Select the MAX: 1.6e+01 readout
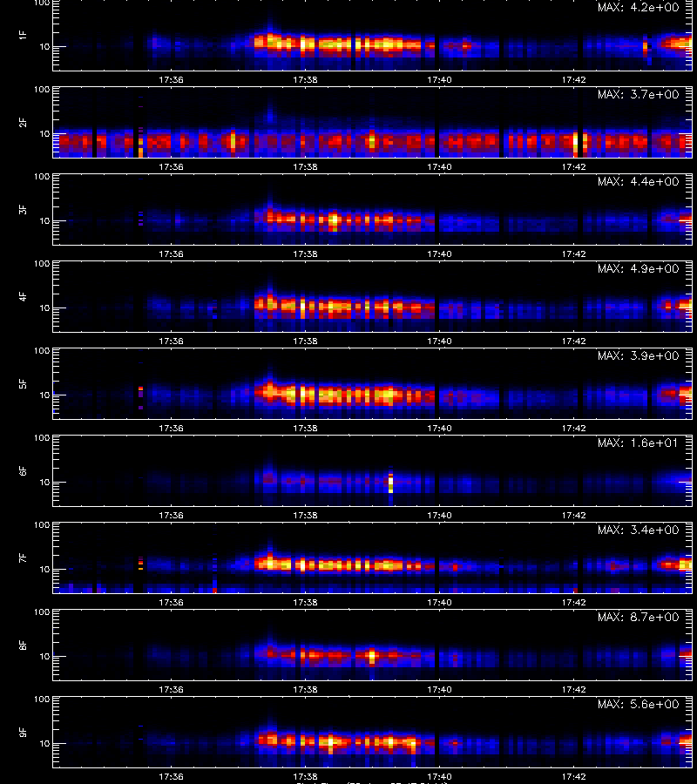697x784 pixels. pyautogui.click(x=639, y=443)
